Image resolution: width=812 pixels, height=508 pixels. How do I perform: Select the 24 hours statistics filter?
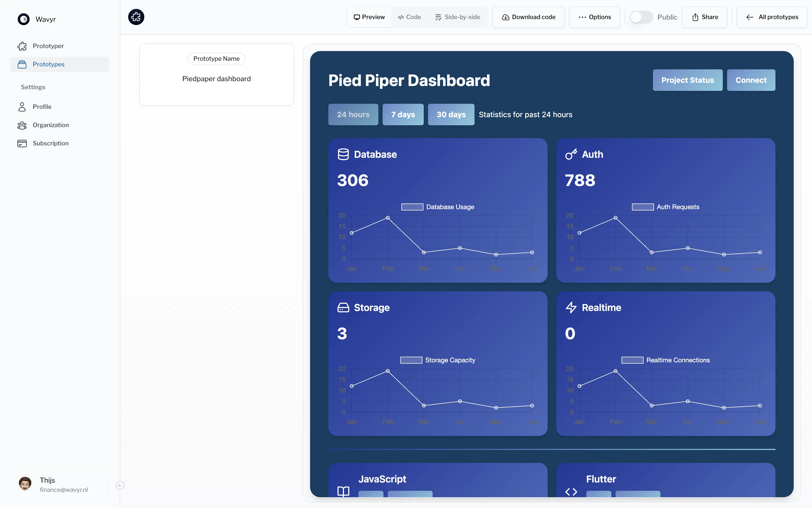point(353,114)
